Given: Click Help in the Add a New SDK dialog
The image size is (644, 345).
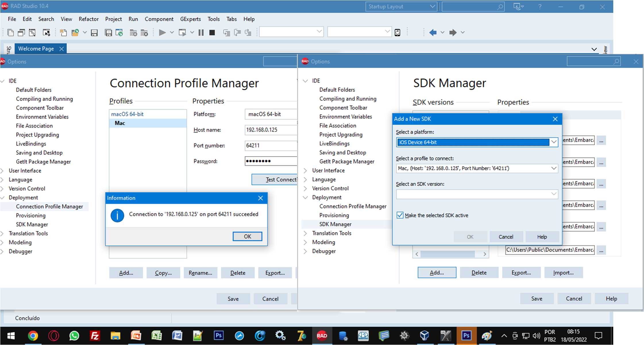Looking at the screenshot, I should [x=542, y=237].
